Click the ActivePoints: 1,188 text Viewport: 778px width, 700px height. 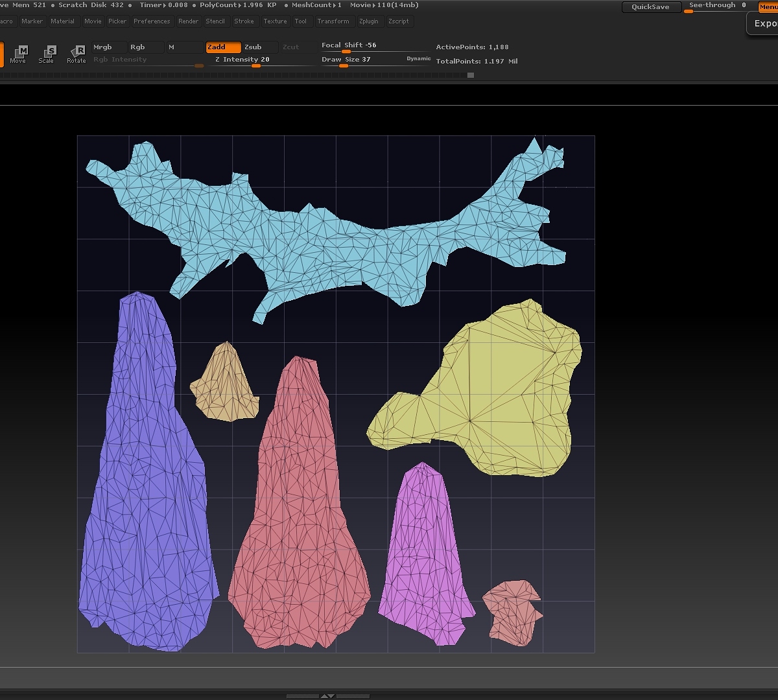point(472,47)
